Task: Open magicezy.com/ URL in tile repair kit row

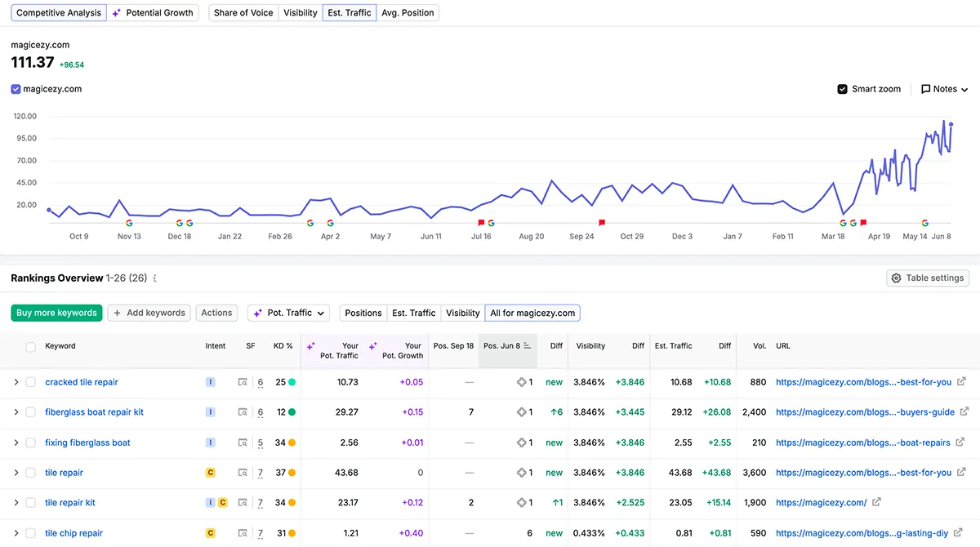Action: (x=821, y=503)
